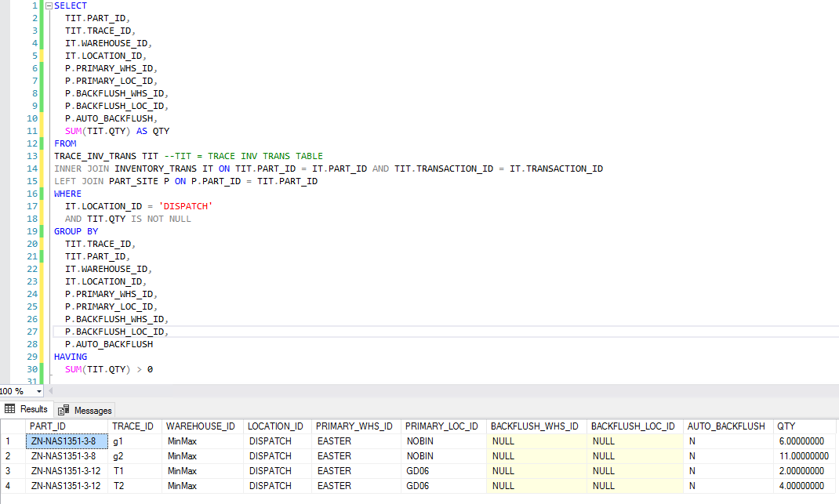Select result row number 4

[x=13, y=486]
